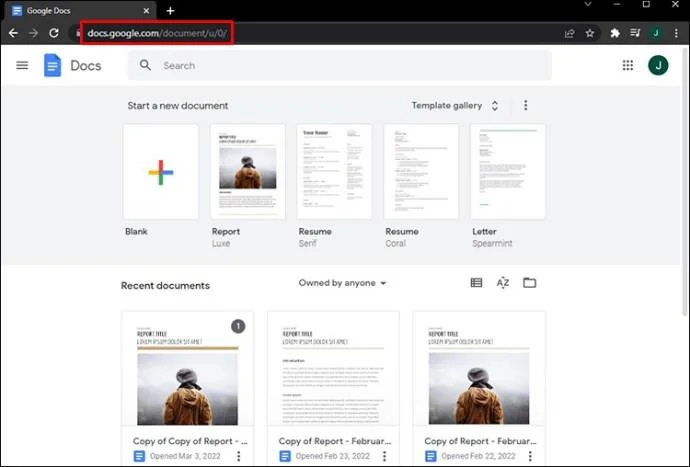Open the Google apps grid
The image size is (690, 467).
point(628,65)
